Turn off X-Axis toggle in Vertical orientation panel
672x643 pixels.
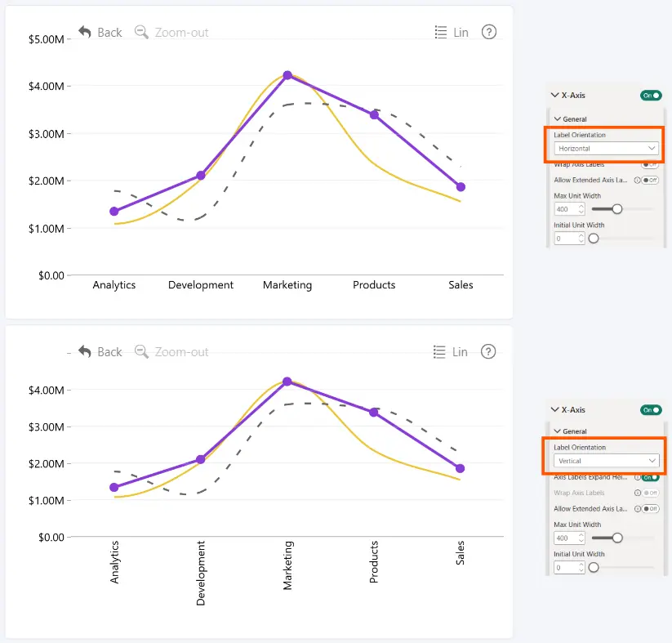pyautogui.click(x=651, y=410)
